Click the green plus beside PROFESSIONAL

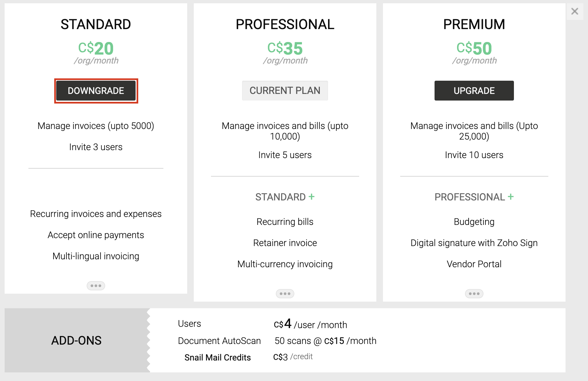pos(511,197)
